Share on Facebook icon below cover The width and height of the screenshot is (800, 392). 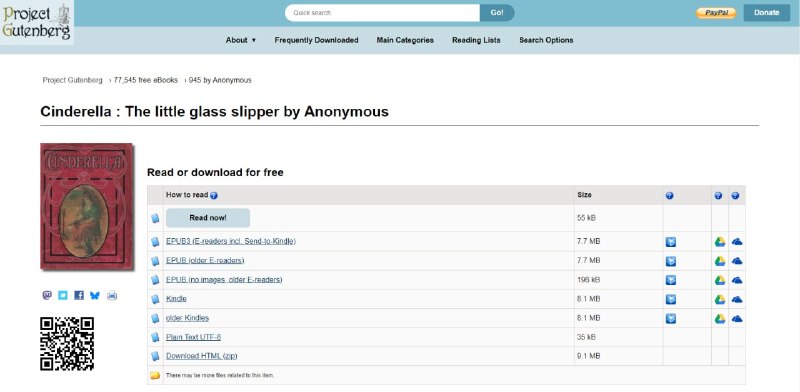79,295
